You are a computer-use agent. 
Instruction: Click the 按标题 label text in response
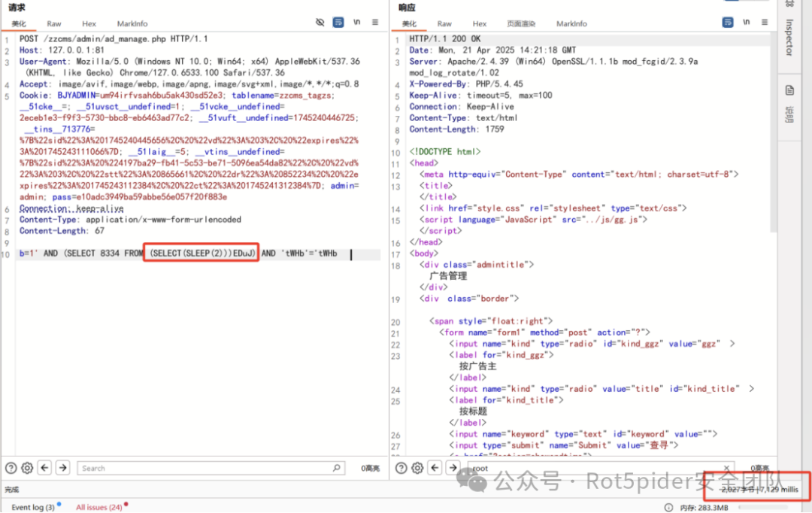(x=473, y=411)
